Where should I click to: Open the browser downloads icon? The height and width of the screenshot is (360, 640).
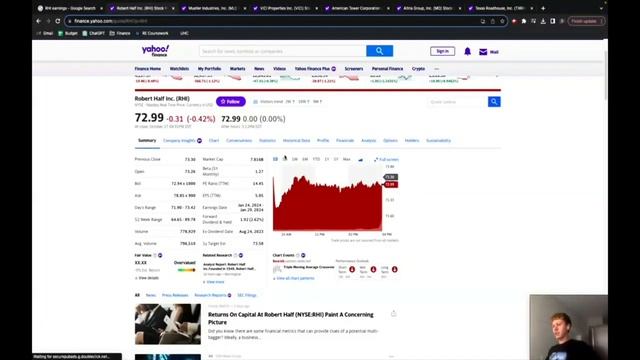[x=543, y=21]
